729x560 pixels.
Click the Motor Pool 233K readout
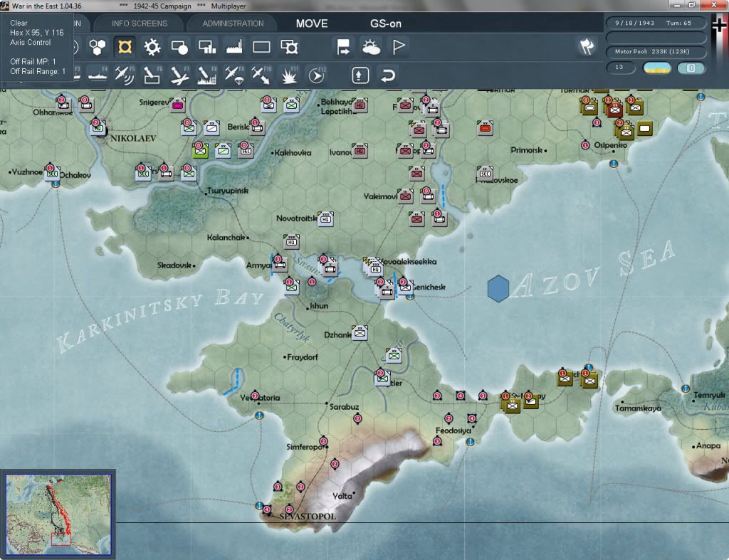point(656,51)
